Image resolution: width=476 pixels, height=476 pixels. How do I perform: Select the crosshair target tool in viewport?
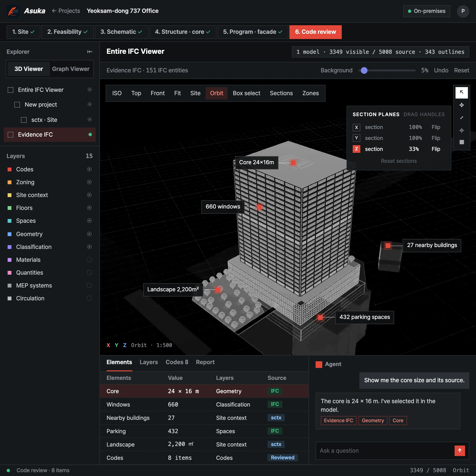[461, 130]
